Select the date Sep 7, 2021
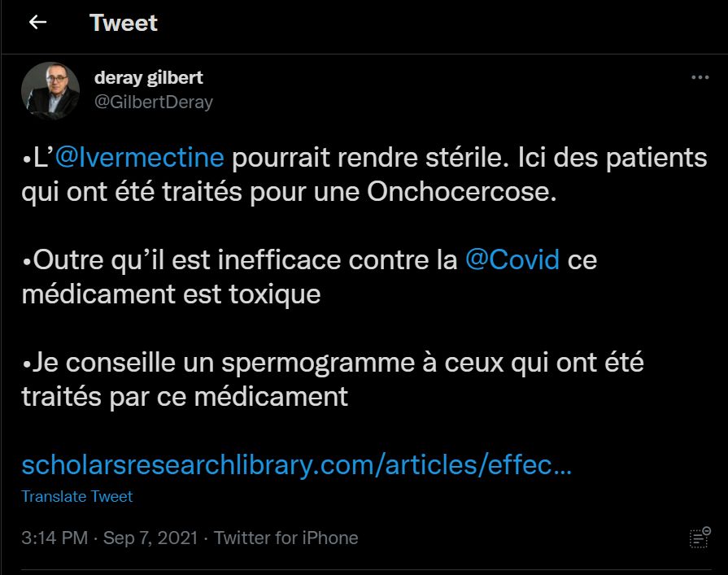The height and width of the screenshot is (575, 728). click(x=150, y=538)
